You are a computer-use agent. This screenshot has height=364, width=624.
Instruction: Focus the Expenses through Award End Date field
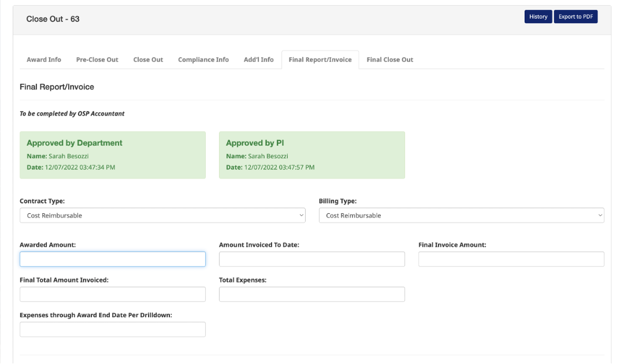click(x=113, y=329)
